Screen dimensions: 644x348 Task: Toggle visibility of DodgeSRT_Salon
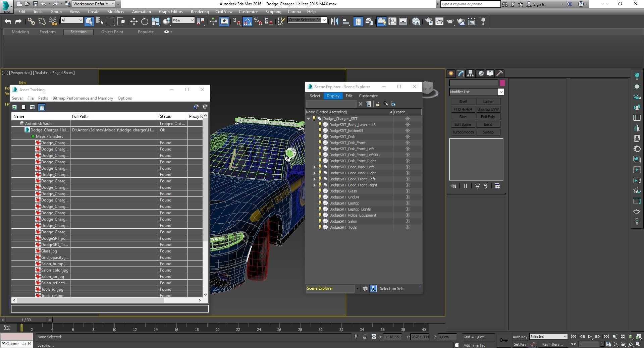(320, 221)
